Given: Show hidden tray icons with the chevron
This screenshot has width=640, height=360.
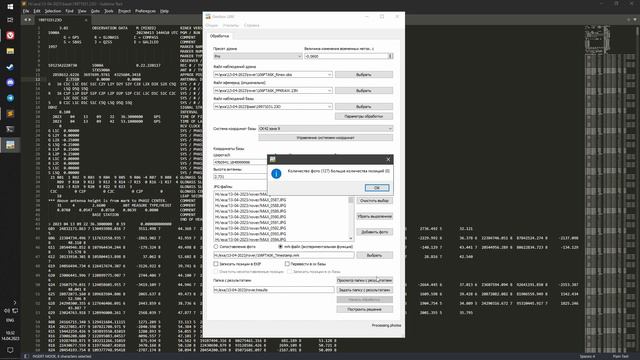Looking at the screenshot, I should [x=15, y=302].
